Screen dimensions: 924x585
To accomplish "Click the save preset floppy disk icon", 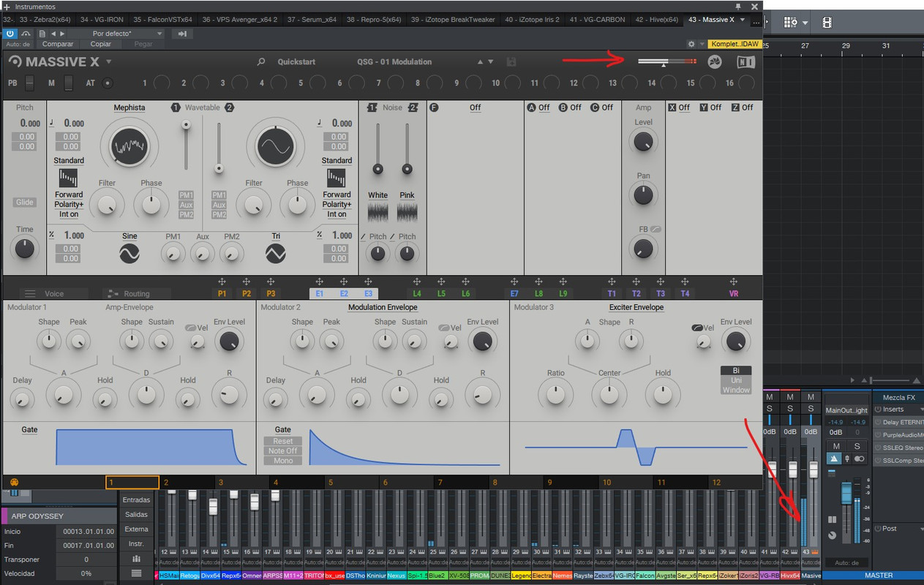I will [x=511, y=62].
